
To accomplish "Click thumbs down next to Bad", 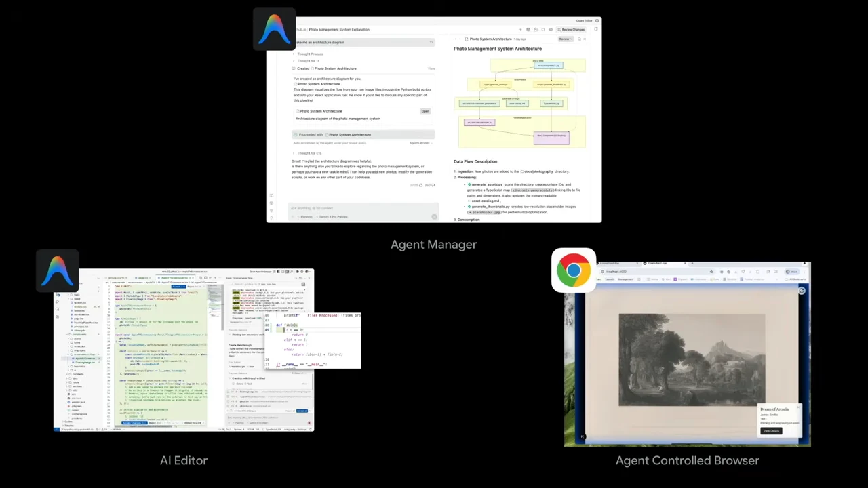I will pos(433,185).
